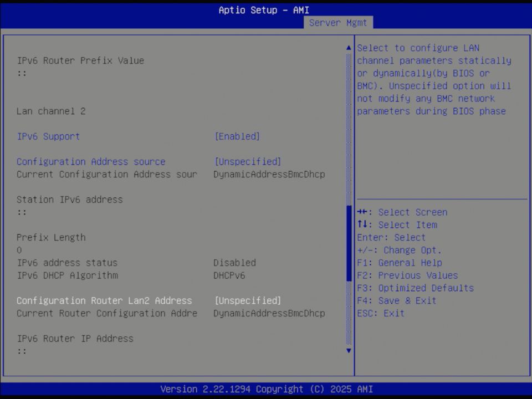Viewport: 532px width, 399px height.
Task: Click the scrollbar down arrow
Action: (x=348, y=351)
